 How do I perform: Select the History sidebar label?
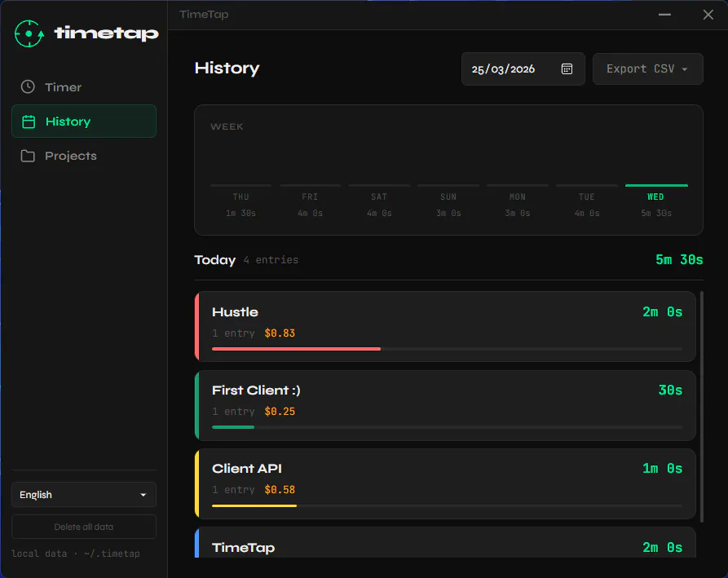pyautogui.click(x=68, y=121)
